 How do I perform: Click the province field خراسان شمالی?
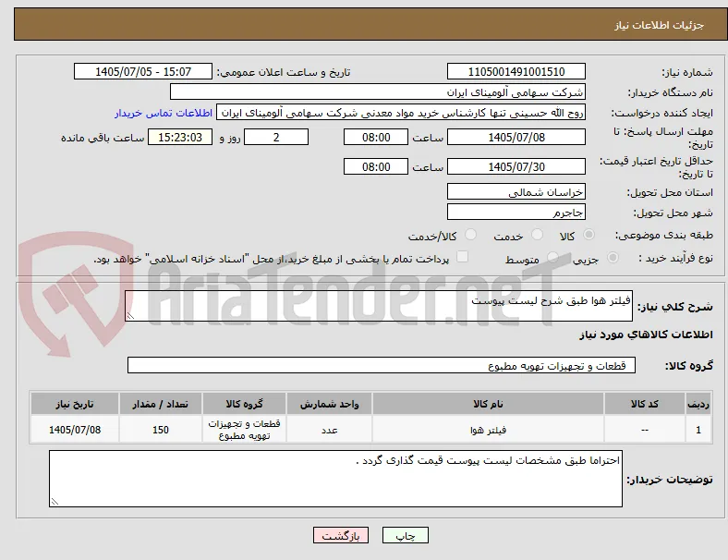[x=516, y=192]
